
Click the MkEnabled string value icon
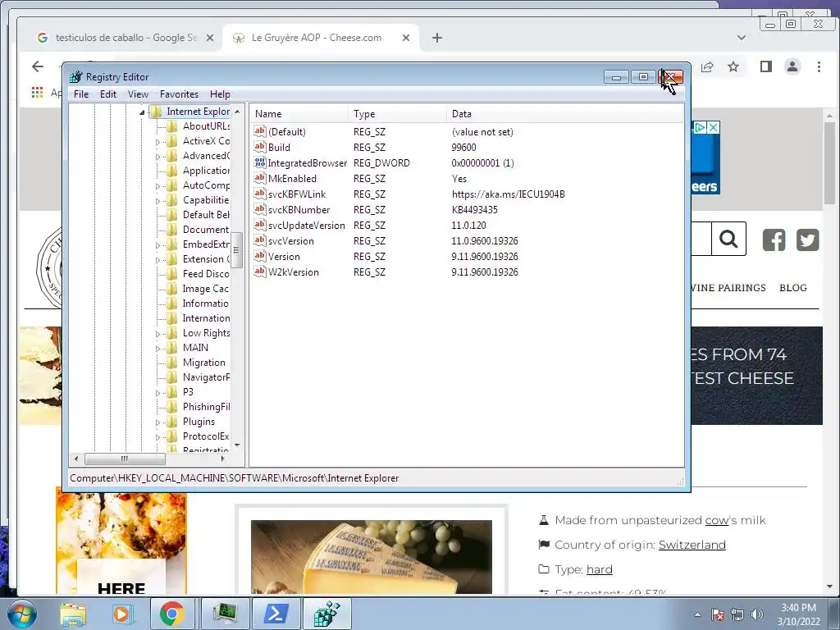260,178
